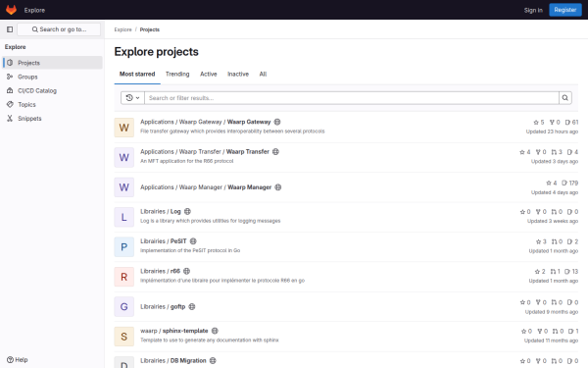588x368 pixels.
Task: Focus the Search or filter results field
Action: pos(352,98)
